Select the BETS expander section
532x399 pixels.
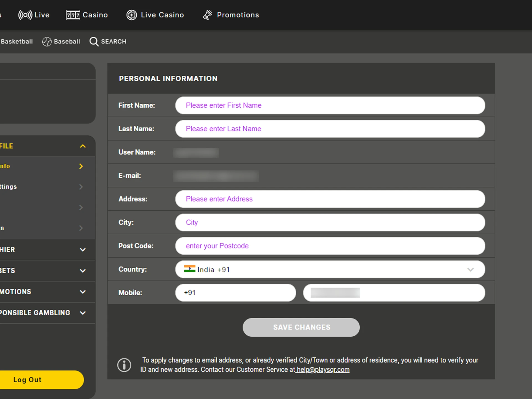(42, 270)
